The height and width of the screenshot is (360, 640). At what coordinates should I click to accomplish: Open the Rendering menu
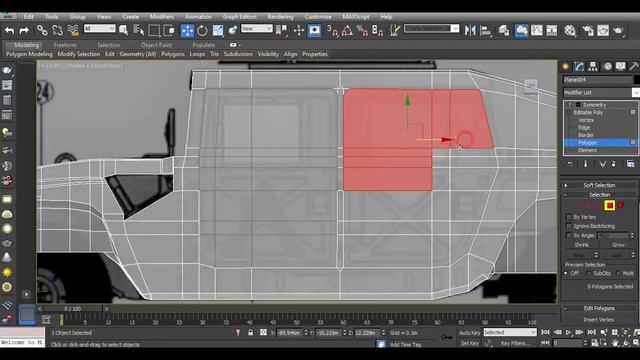tap(280, 17)
